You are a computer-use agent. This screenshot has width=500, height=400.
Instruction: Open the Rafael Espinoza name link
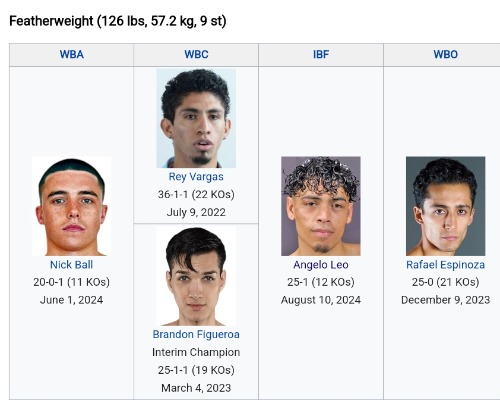[x=445, y=265]
